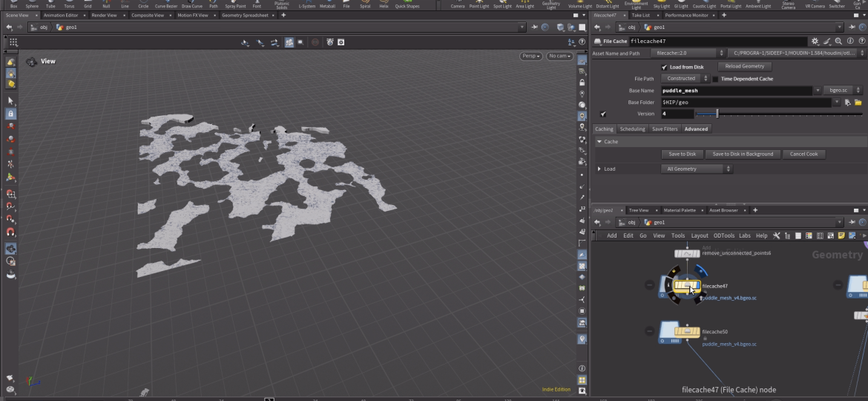Click the magnifier search icon in parameters
This screenshot has height=401, width=868.
(838, 42)
